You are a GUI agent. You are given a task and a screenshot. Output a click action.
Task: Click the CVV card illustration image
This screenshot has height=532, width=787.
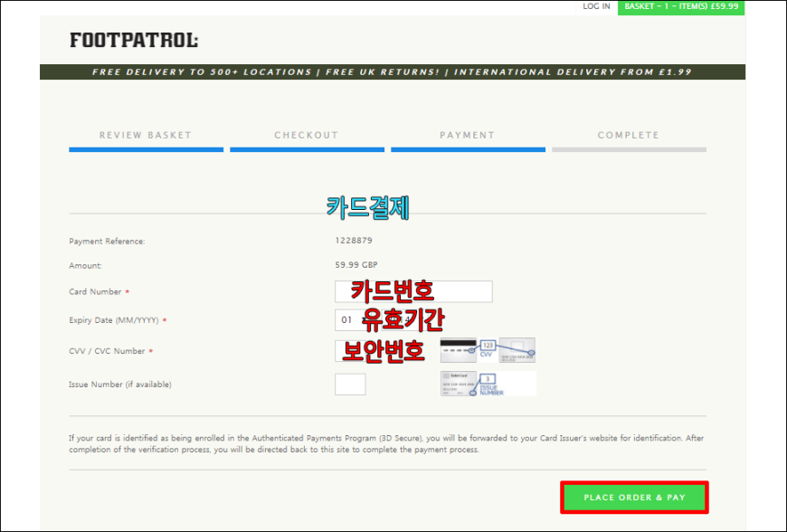(x=488, y=350)
